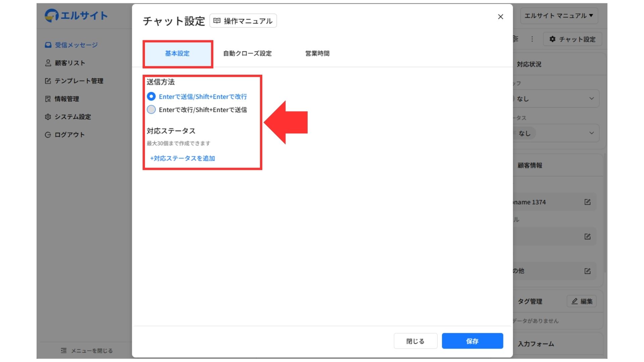Close the チャット設定 dialog with X
Screen dimensions: 644x362
click(500, 17)
